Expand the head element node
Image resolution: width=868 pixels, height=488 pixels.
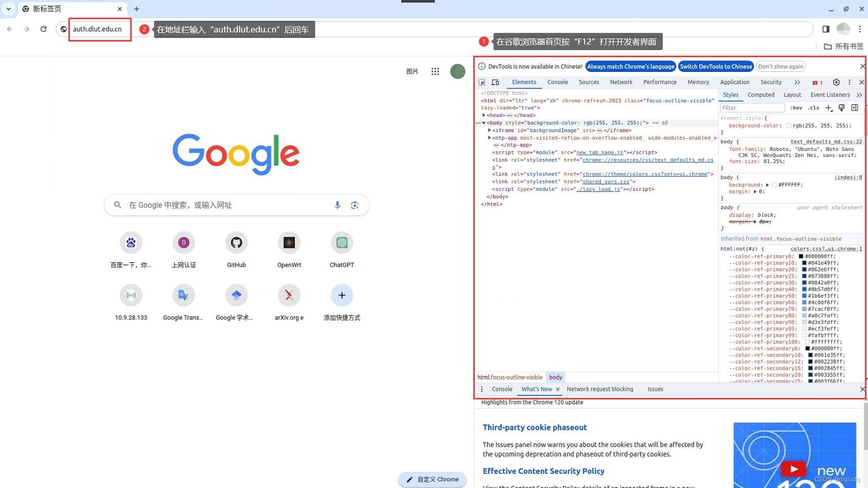click(x=484, y=115)
